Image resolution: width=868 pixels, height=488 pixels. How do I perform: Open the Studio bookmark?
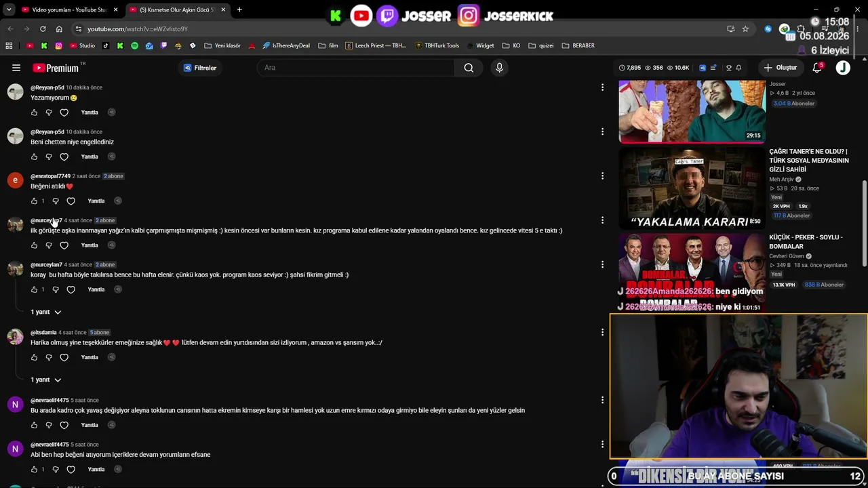(83, 46)
